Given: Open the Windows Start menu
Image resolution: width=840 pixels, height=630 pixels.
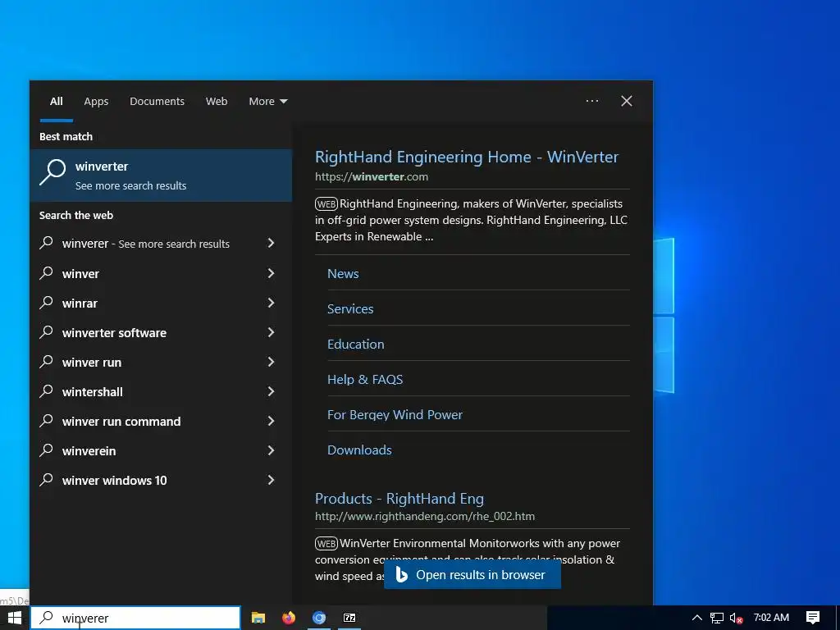Looking at the screenshot, I should point(14,618).
